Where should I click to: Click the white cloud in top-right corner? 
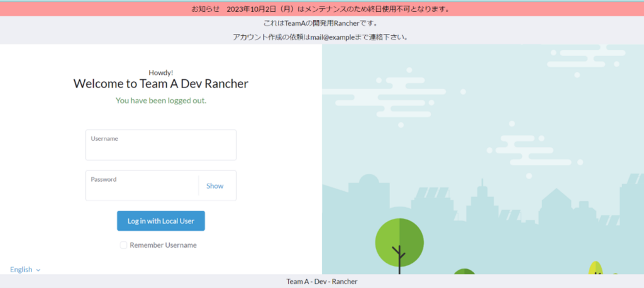(x=585, y=57)
